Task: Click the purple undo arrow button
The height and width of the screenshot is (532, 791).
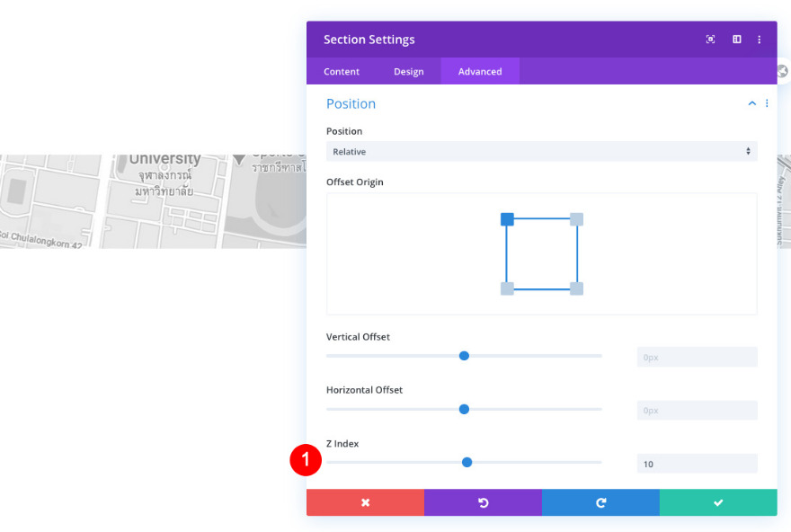Action: tap(483, 502)
